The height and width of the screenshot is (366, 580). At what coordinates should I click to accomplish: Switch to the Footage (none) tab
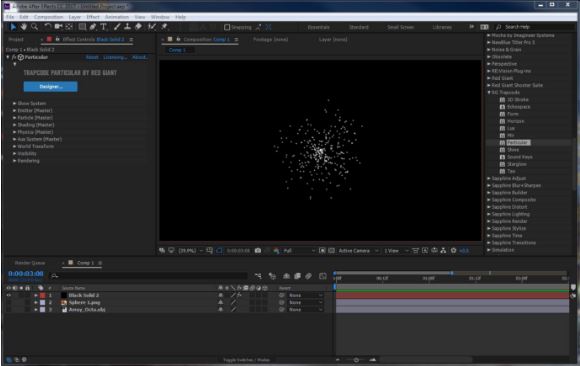[x=270, y=39]
